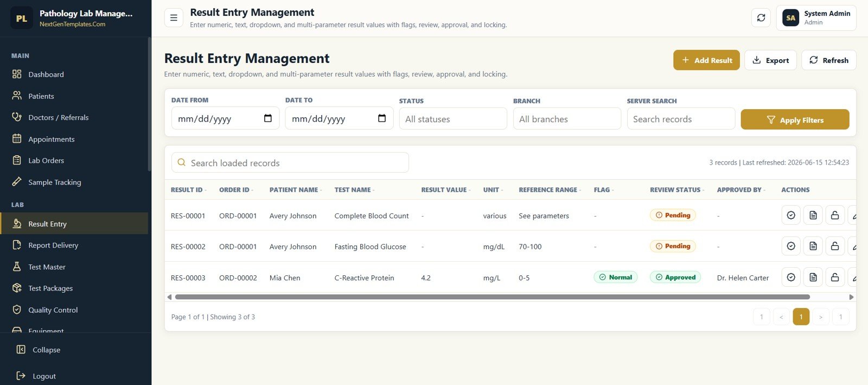
Task: Click the Pending badge for RES-00001
Action: click(x=673, y=215)
